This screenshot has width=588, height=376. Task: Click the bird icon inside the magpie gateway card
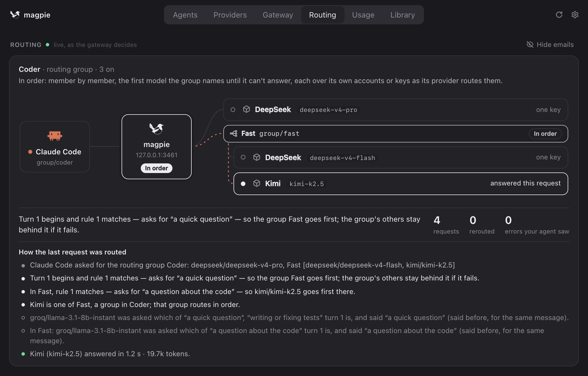pos(156,129)
